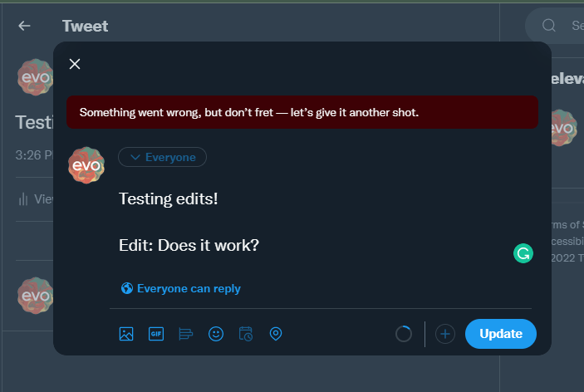Screen dimensions: 584x392
Task: Click the image upload icon
Action: tap(126, 334)
